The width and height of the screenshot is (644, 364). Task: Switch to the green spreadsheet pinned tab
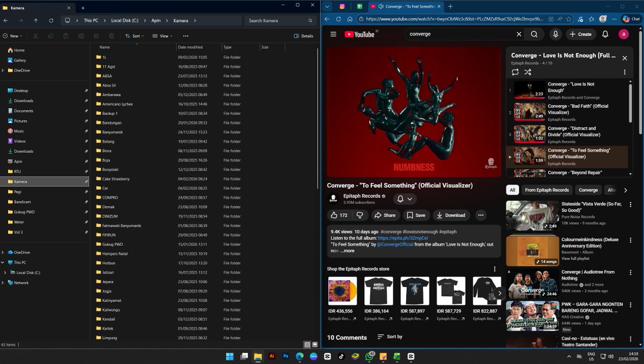click(x=360, y=6)
